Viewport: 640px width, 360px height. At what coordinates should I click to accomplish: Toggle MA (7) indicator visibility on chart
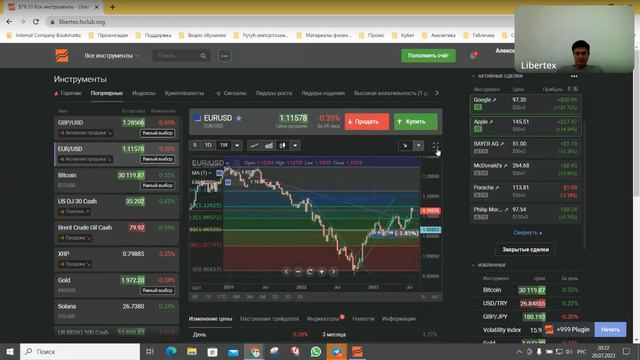[x=219, y=173]
